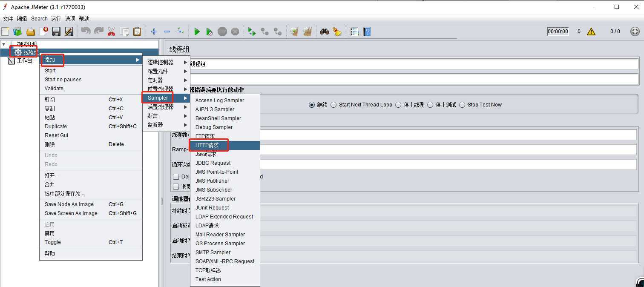Expand the 逻辑控制器 submenu
Screen dimensions: 644x287
point(167,62)
